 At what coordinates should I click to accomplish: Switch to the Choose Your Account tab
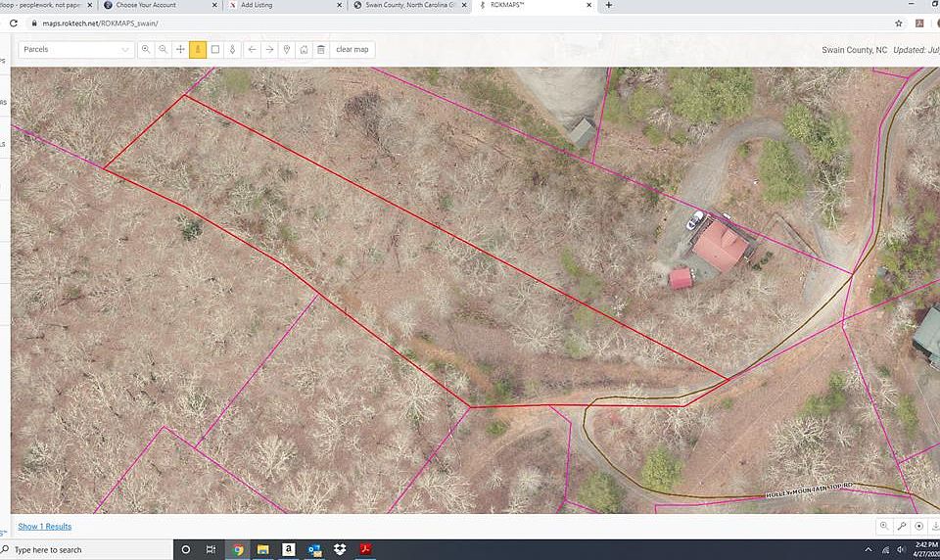coord(160,5)
